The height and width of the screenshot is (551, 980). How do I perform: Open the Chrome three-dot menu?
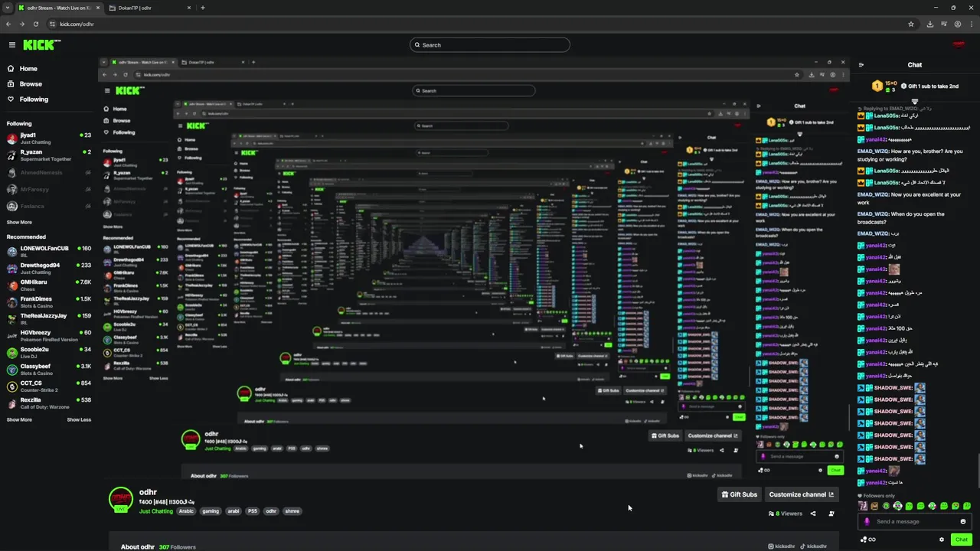click(x=971, y=24)
